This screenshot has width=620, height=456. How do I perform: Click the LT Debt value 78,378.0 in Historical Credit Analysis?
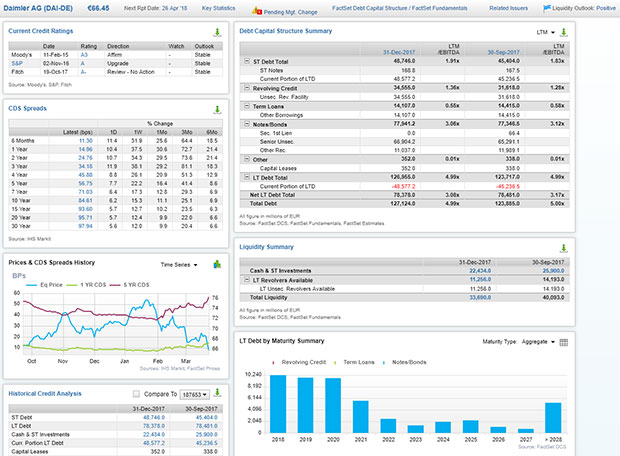click(x=154, y=426)
